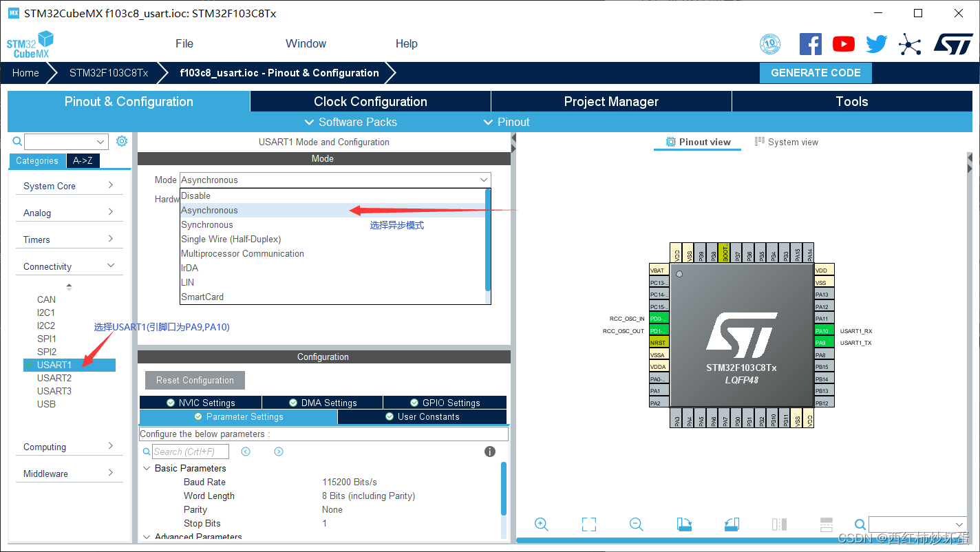Screen dimensions: 980x552
Task: Go to Home breadcrumb
Action: point(25,73)
